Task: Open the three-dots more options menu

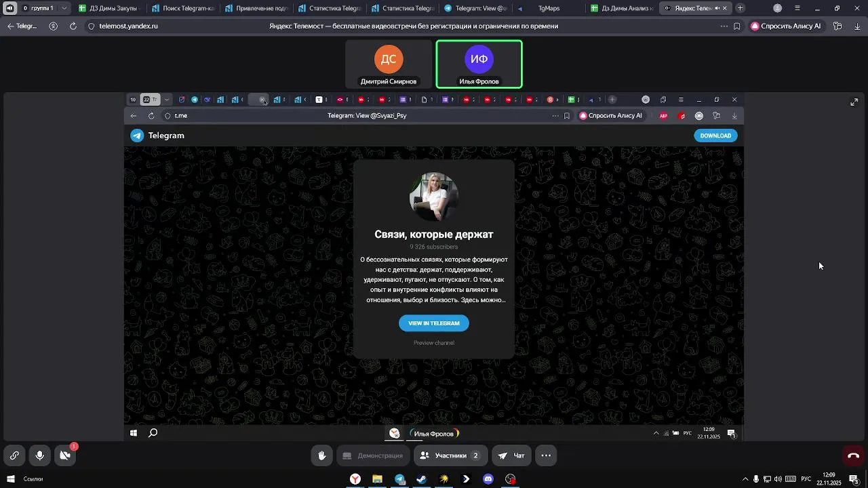Action: click(x=546, y=455)
